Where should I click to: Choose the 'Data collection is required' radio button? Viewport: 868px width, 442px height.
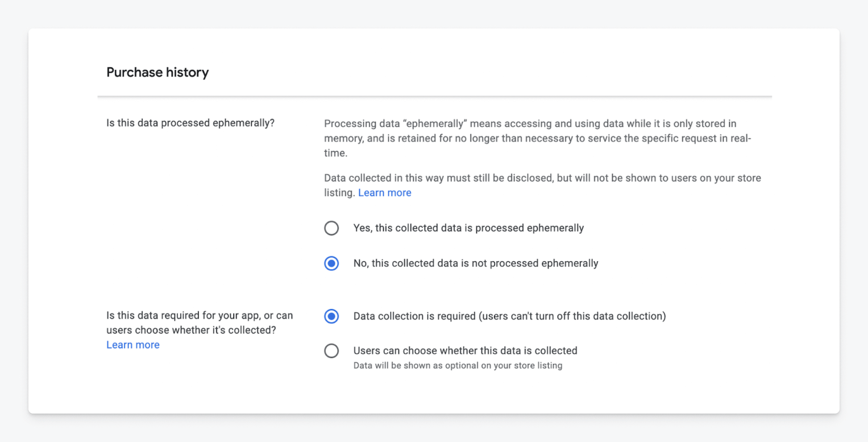[331, 316]
